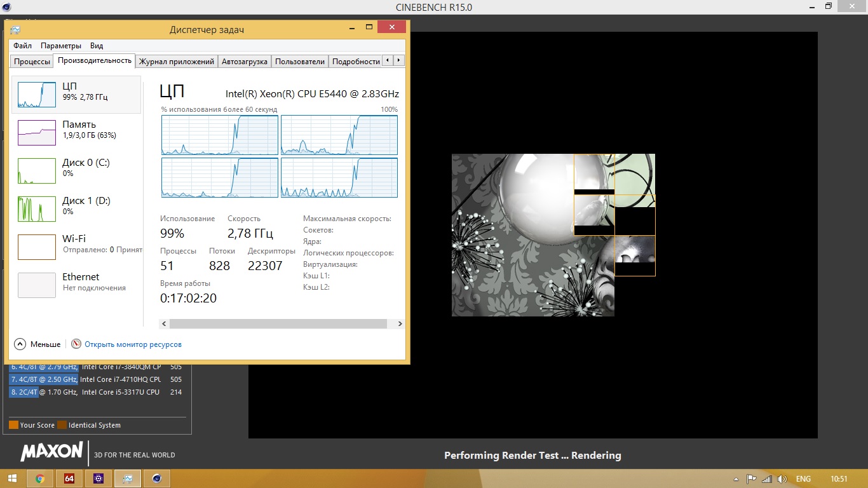Select Cinebench ranking row Core i7-4710HQ
The height and width of the screenshot is (488, 868).
pos(97,379)
